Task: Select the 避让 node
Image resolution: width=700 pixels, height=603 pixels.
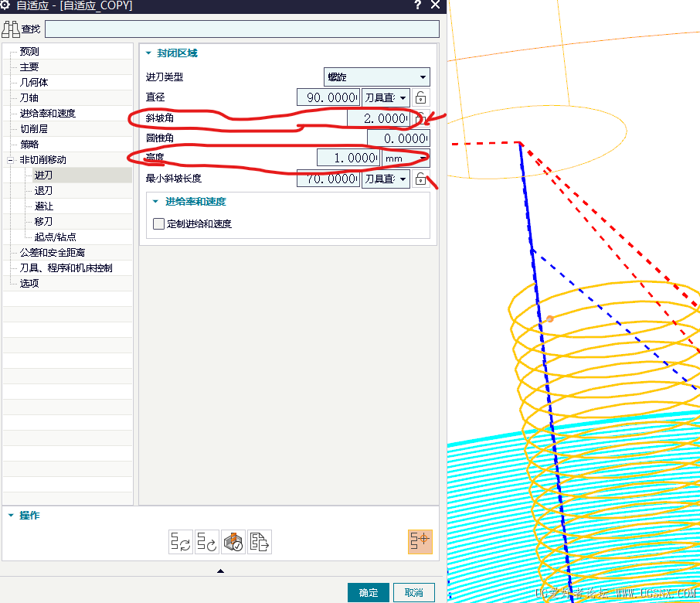Action: pos(44,206)
